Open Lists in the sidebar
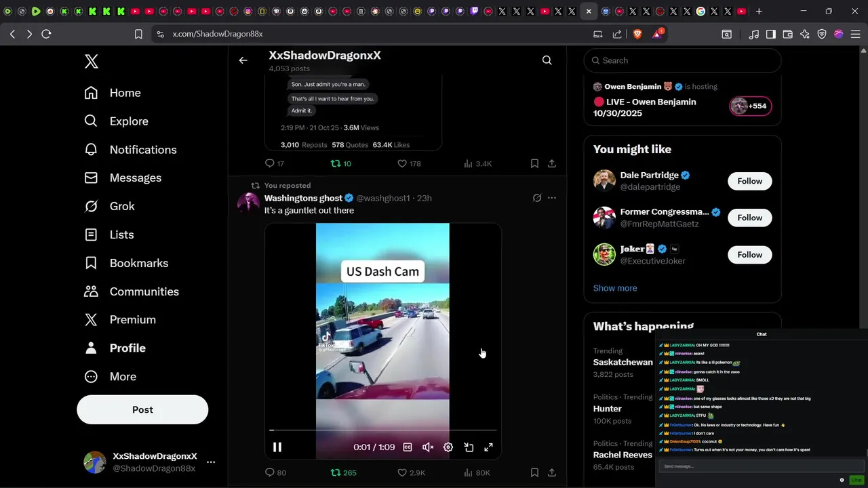The height and width of the screenshot is (488, 868). coord(108,235)
